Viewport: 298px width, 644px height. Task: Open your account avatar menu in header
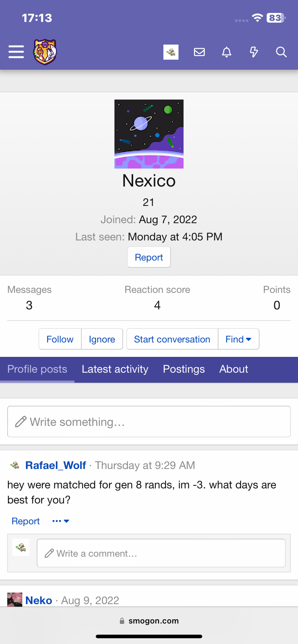coord(171,52)
